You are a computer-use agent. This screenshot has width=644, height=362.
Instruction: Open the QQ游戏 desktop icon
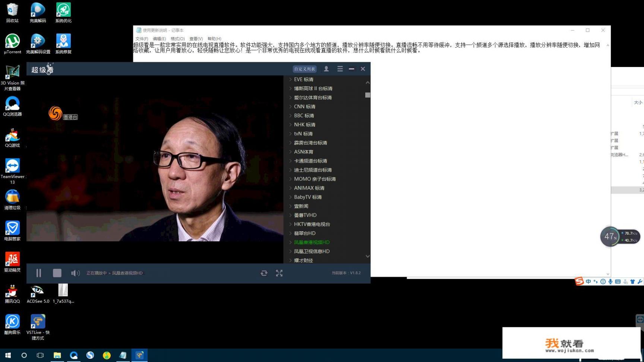[x=12, y=138]
